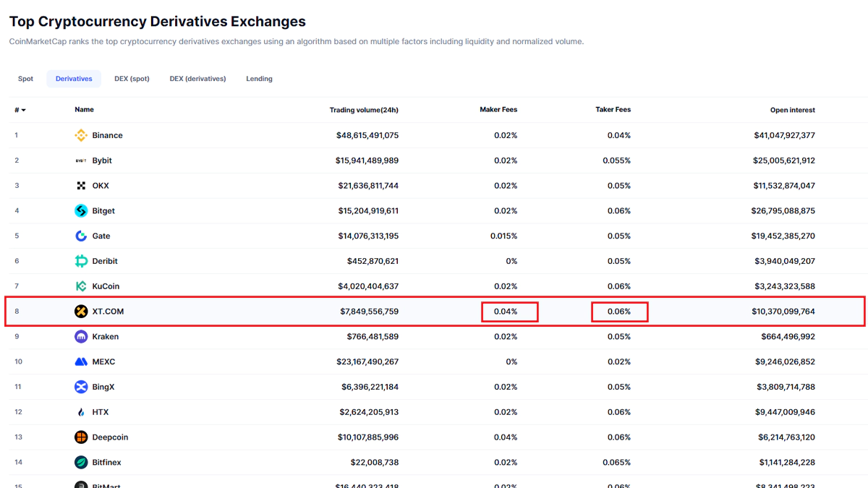Screen dimensions: 868x488
Task: Switch to the Lending tab
Action: click(259, 79)
